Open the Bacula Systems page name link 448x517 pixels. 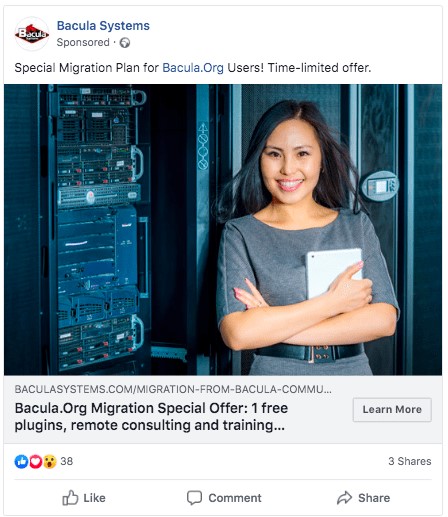coord(103,26)
